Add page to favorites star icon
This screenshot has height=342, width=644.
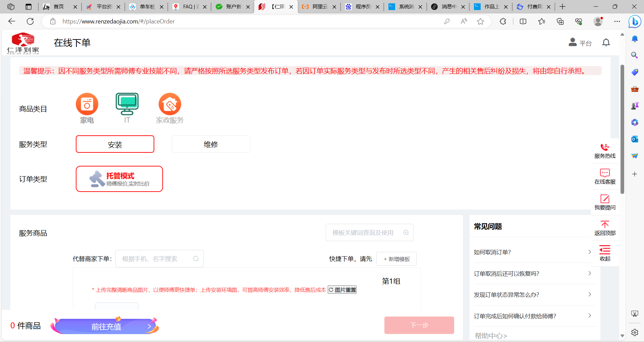(480, 21)
